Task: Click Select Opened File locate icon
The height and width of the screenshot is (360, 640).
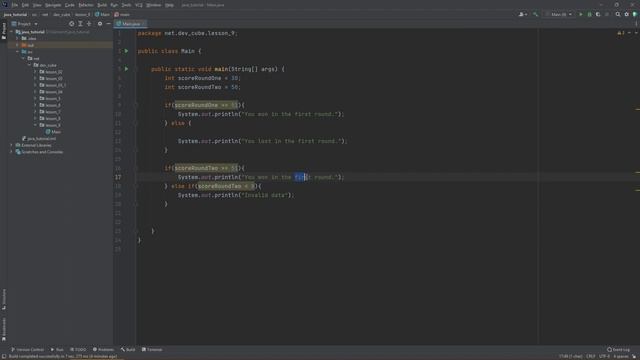Action: point(72,24)
